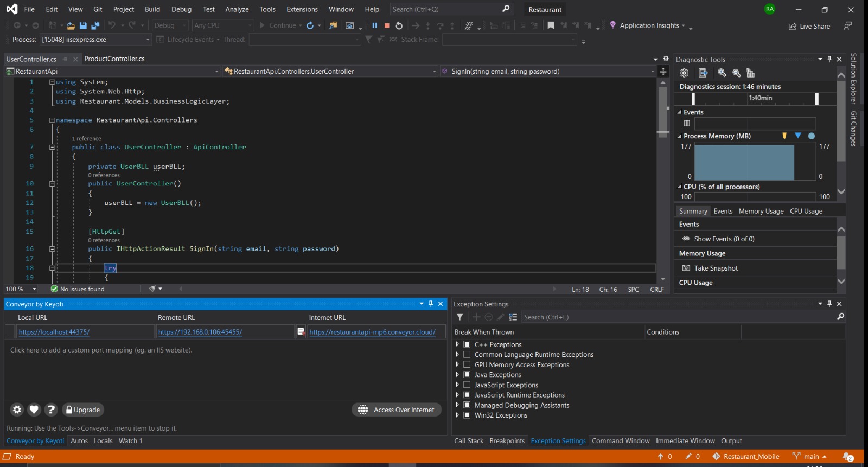Open Live Share feedback icon at top right
Screen dimensions: 868x467
(x=848, y=25)
